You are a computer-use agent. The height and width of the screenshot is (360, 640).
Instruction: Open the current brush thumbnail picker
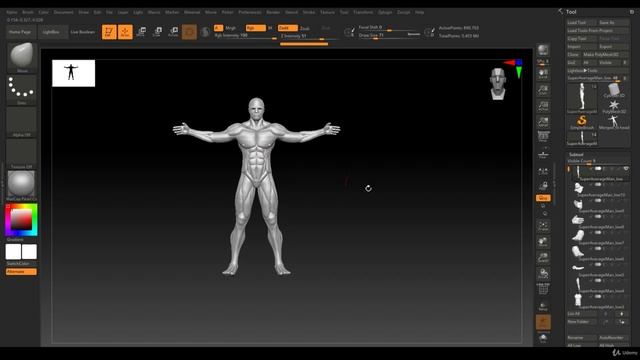[22, 57]
